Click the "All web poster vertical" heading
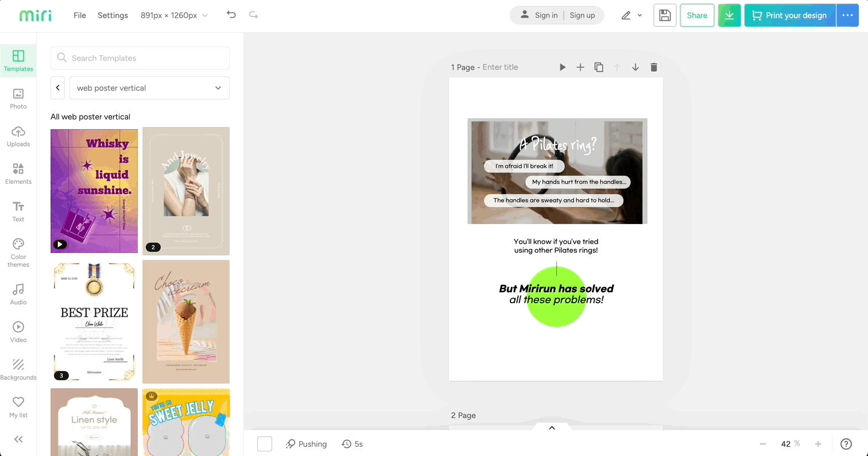This screenshot has width=868, height=456. point(90,117)
